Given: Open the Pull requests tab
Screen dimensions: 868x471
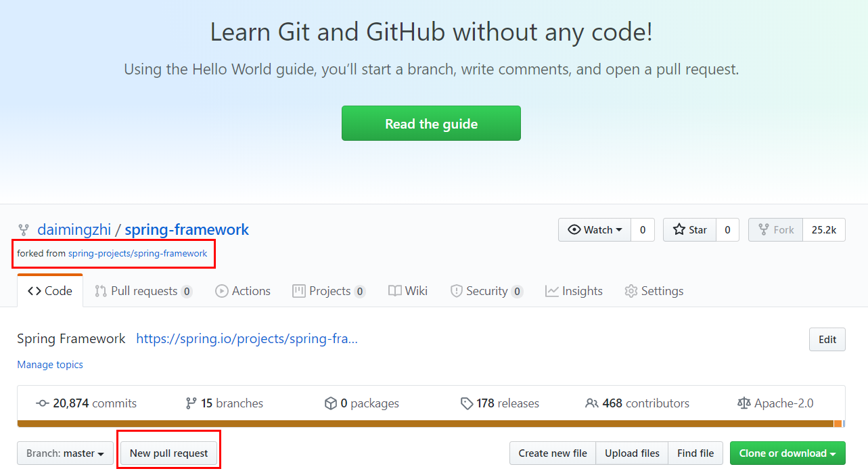Looking at the screenshot, I should tap(143, 291).
